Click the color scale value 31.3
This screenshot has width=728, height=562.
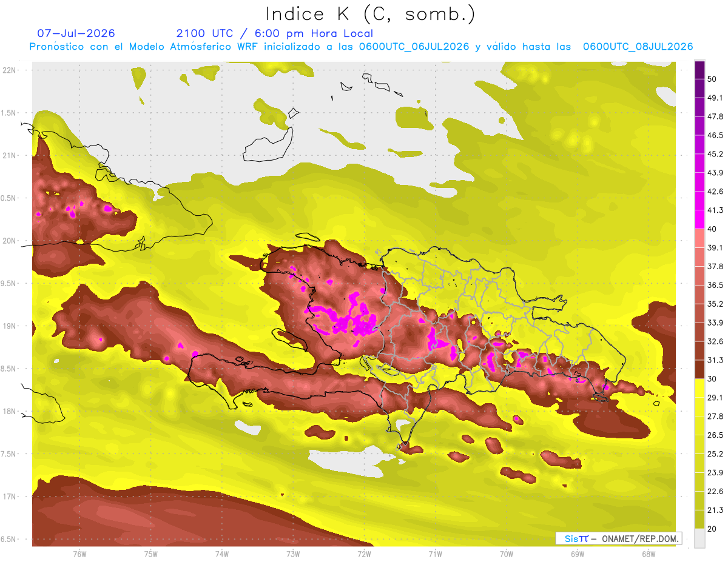pyautogui.click(x=715, y=360)
